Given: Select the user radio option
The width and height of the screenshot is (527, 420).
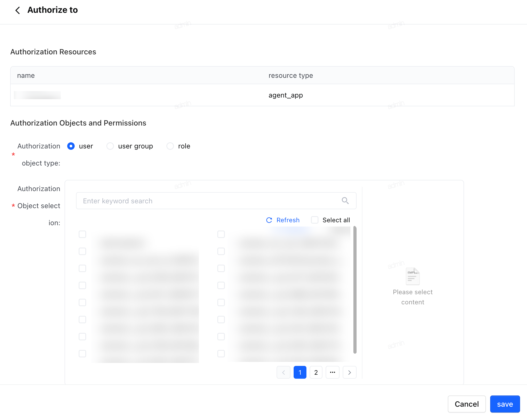Looking at the screenshot, I should pyautogui.click(x=71, y=146).
